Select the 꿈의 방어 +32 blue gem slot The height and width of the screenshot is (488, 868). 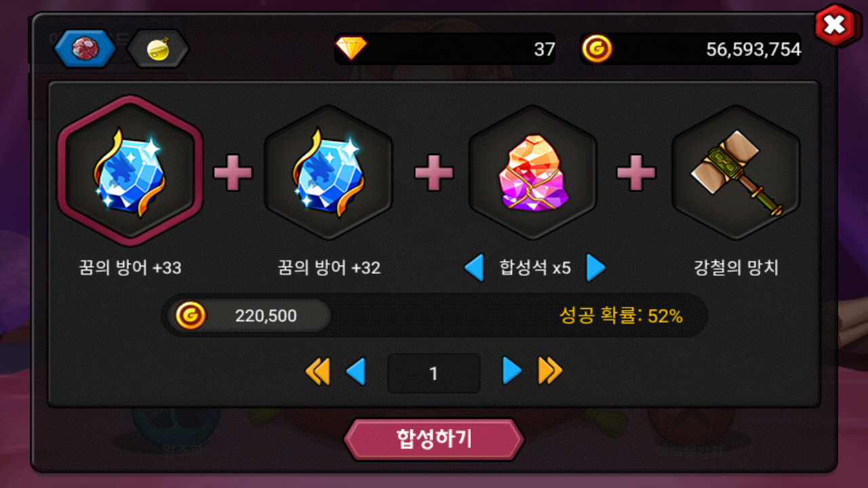tap(328, 172)
